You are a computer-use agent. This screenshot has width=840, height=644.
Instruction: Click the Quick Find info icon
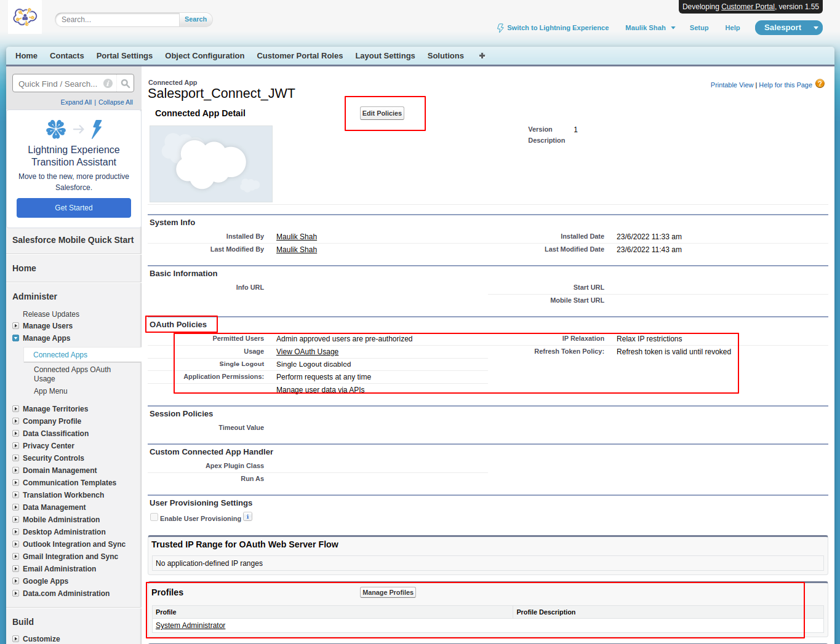(108, 84)
